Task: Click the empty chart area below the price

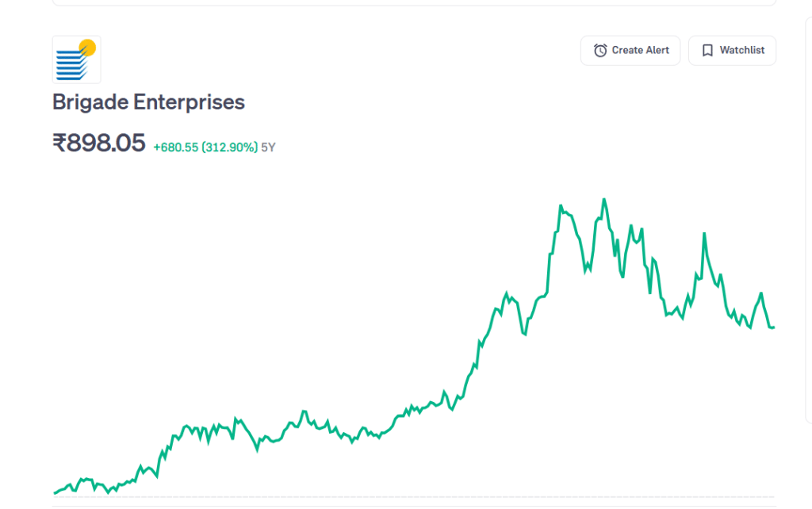Action: (238, 277)
